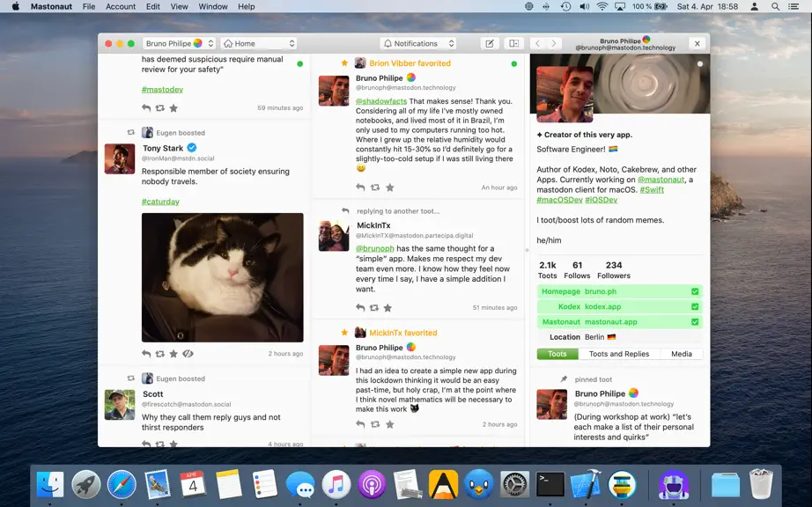Viewport: 812px width, 507px height.
Task: Close the profile sidebar
Action: pos(697,43)
